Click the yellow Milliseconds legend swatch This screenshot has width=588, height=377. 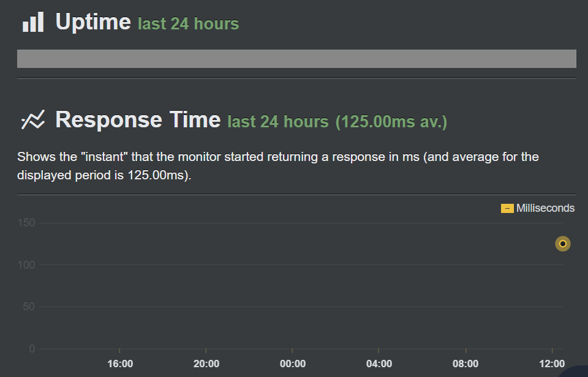pyautogui.click(x=507, y=208)
